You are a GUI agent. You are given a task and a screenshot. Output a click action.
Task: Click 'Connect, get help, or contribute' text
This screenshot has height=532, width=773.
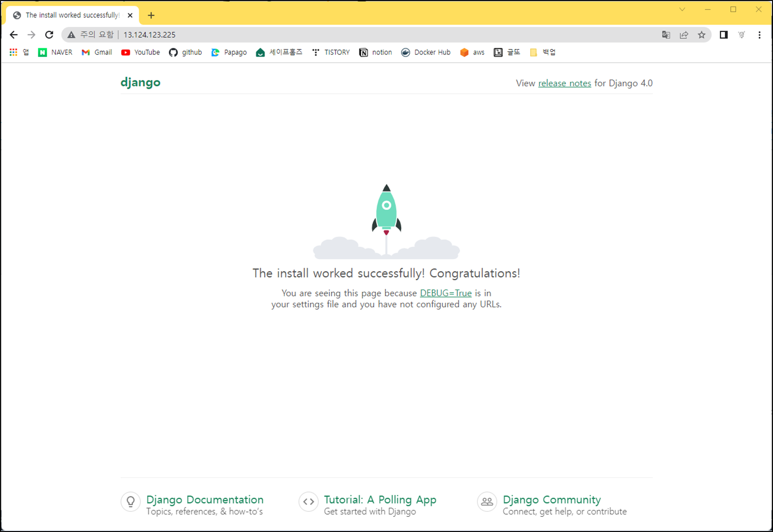coord(565,512)
